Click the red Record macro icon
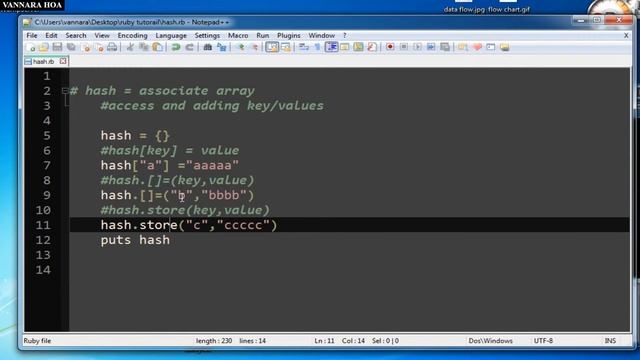640x360 pixels. pos(390,47)
